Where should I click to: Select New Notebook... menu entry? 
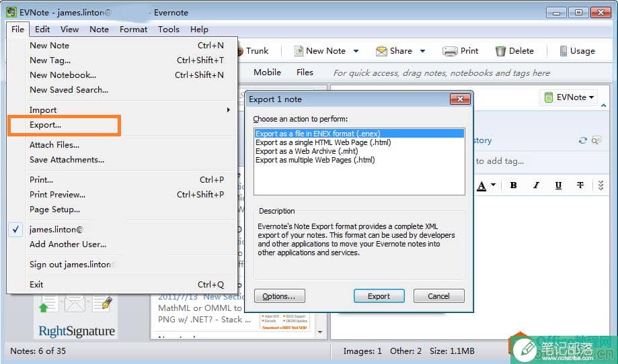122,75
